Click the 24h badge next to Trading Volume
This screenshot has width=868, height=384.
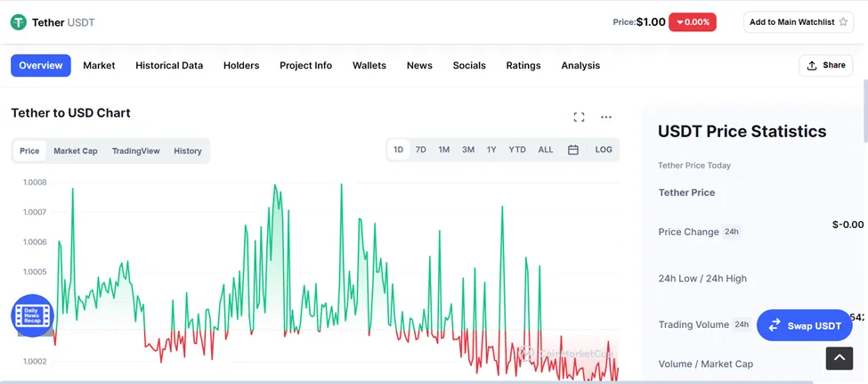[742, 324]
